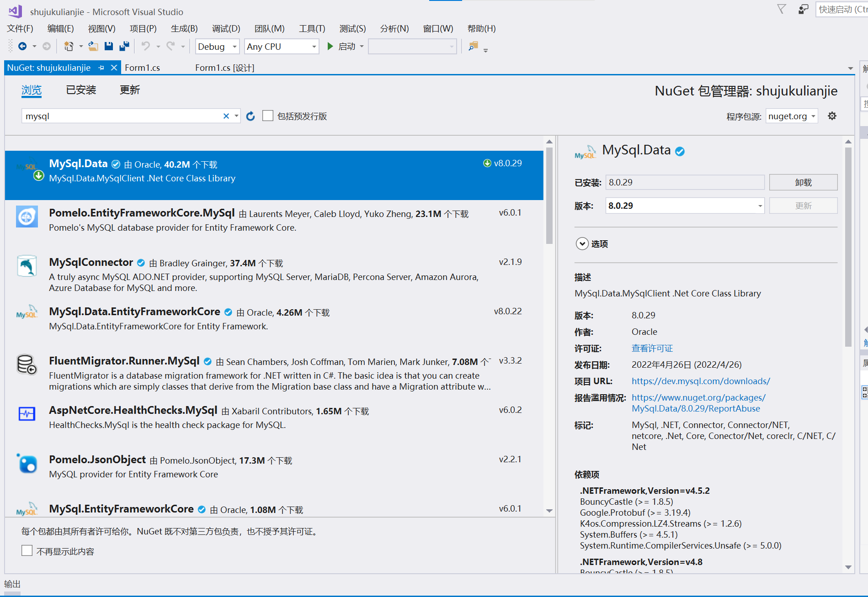
Task: Click the 更新 button beside version
Action: (x=803, y=206)
